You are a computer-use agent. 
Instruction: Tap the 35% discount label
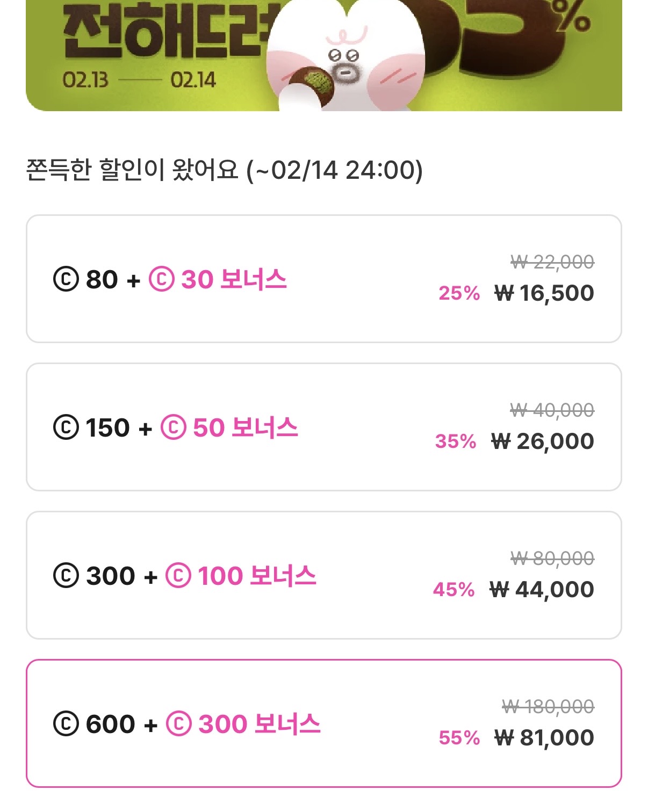456,441
